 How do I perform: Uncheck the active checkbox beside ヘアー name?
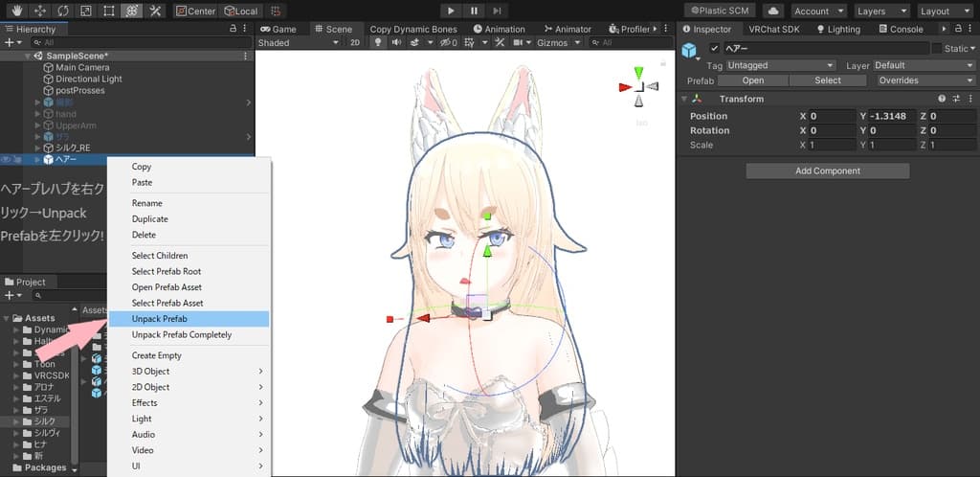[x=714, y=49]
